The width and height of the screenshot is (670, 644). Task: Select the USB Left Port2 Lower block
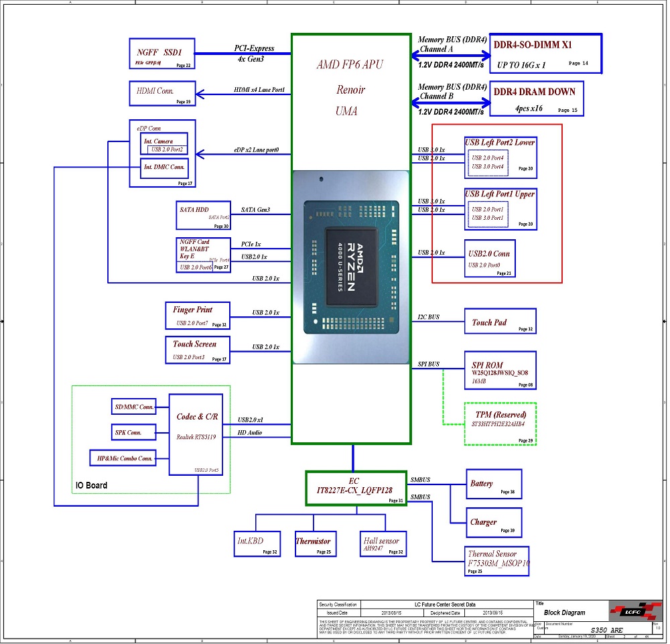click(x=500, y=157)
